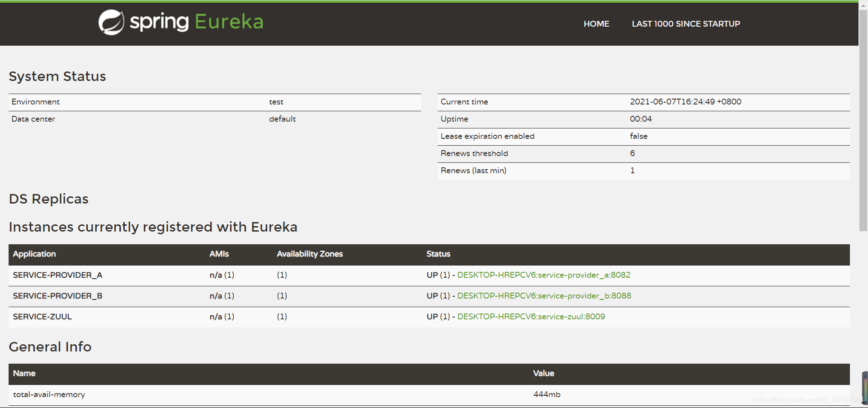This screenshot has width=868, height=408.
Task: Click the Renews (last min) label
Action: coord(473,171)
